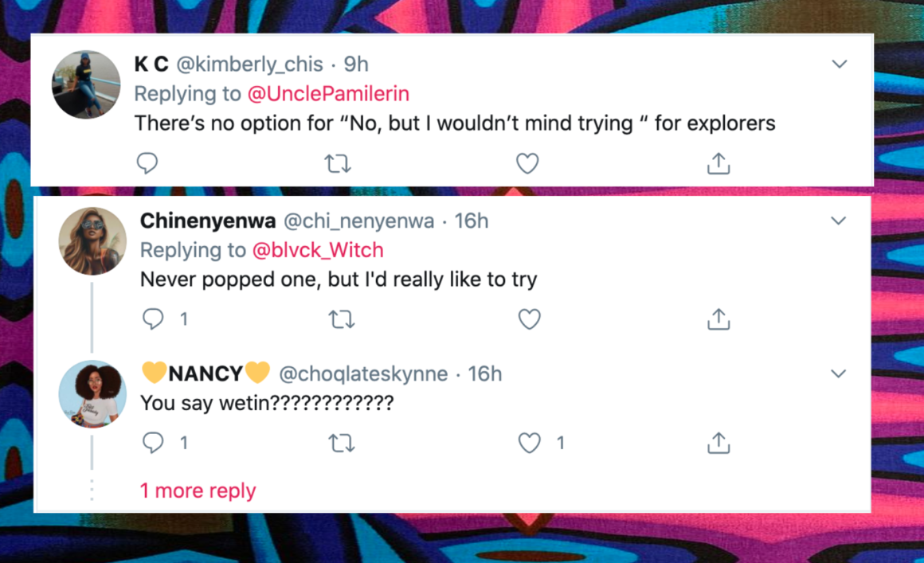Share NANCY's tweet
924x563 pixels.
click(x=718, y=443)
